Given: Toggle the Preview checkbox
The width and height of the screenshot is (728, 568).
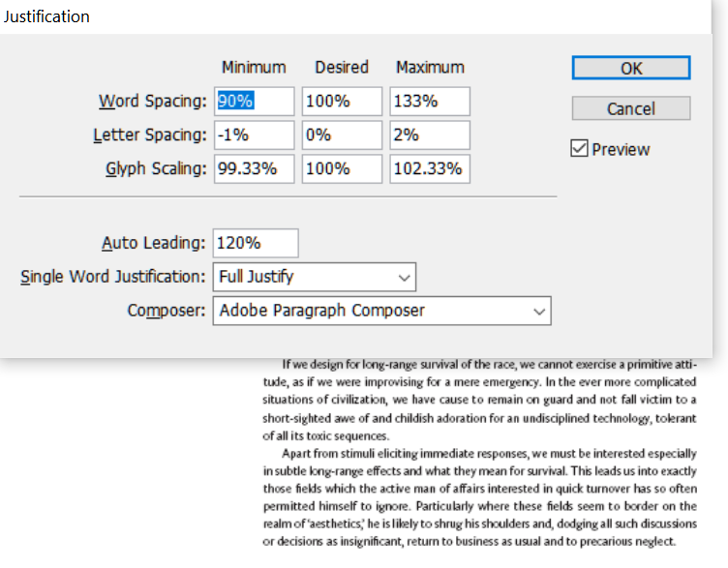Looking at the screenshot, I should 579,148.
